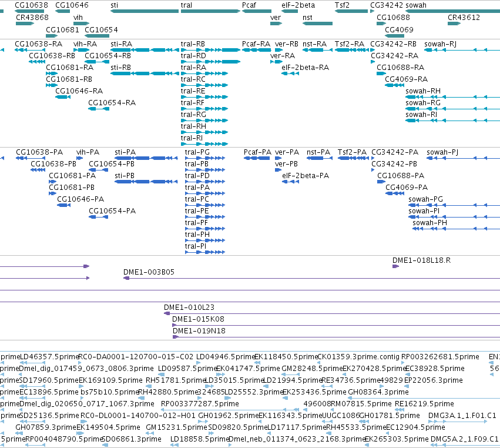Image resolution: width=500 pixels, height=448 pixels.
Task: Select the sowah-RJ transcript
Action: [x=462, y=50]
